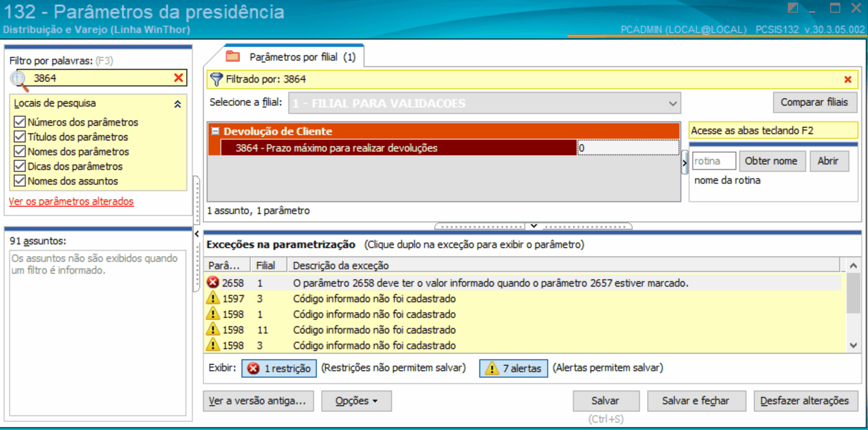Click the exceptions list scroll-up arrow
This screenshot has height=430, width=868.
coord(853,266)
